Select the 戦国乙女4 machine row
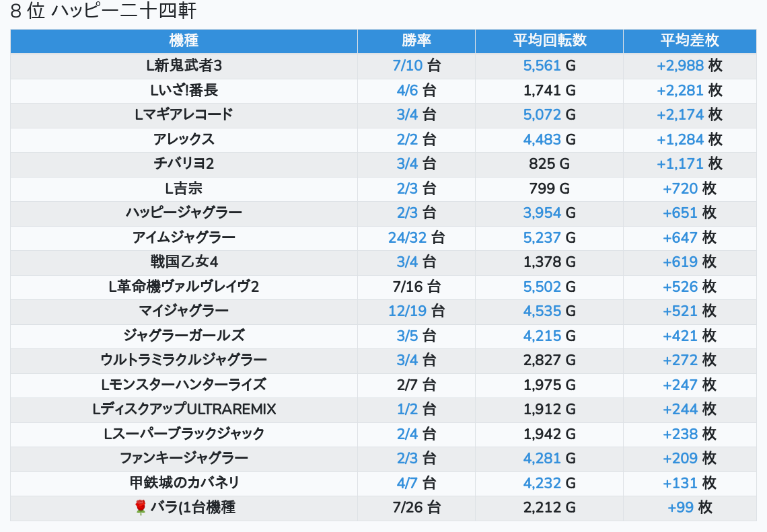 (184, 262)
